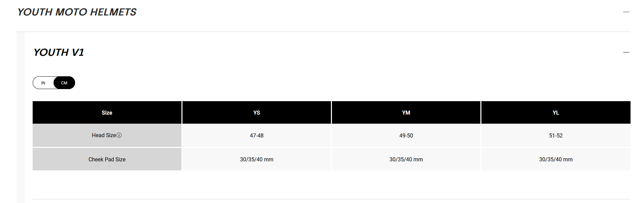
Task: Switch measurement units to IN
Action: (43, 83)
